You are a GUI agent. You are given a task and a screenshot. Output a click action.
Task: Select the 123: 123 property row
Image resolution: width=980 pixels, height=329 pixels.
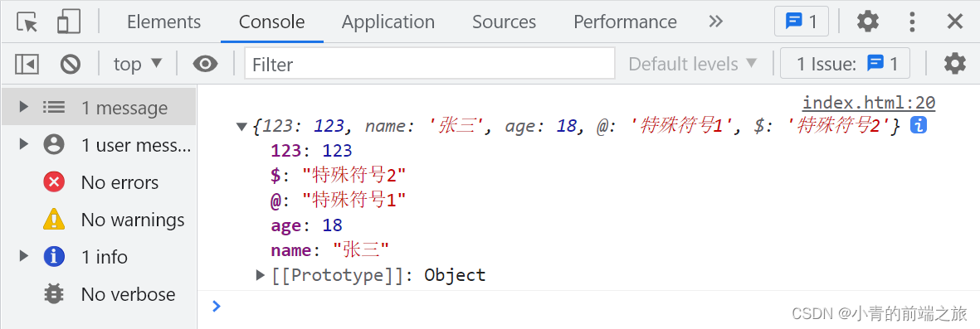pos(311,151)
